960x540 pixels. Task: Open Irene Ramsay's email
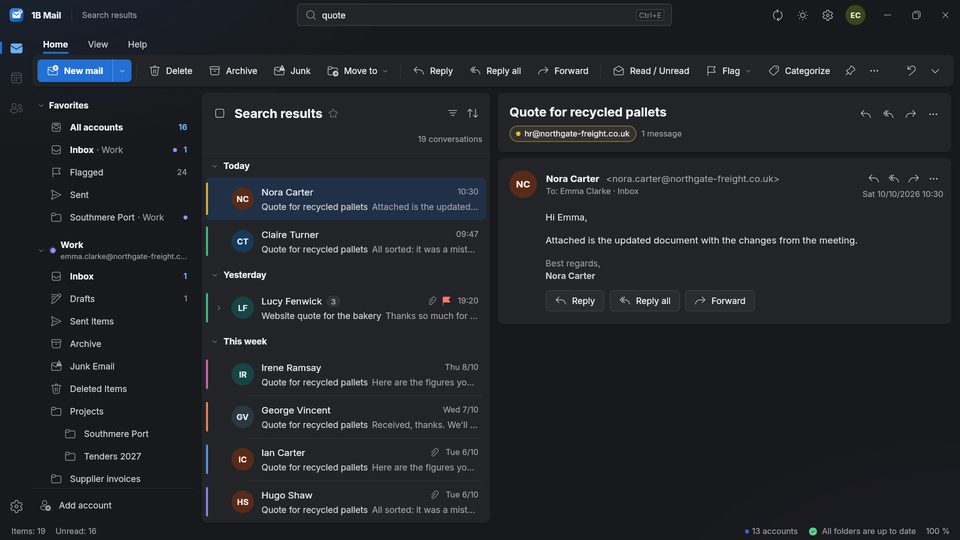click(347, 375)
